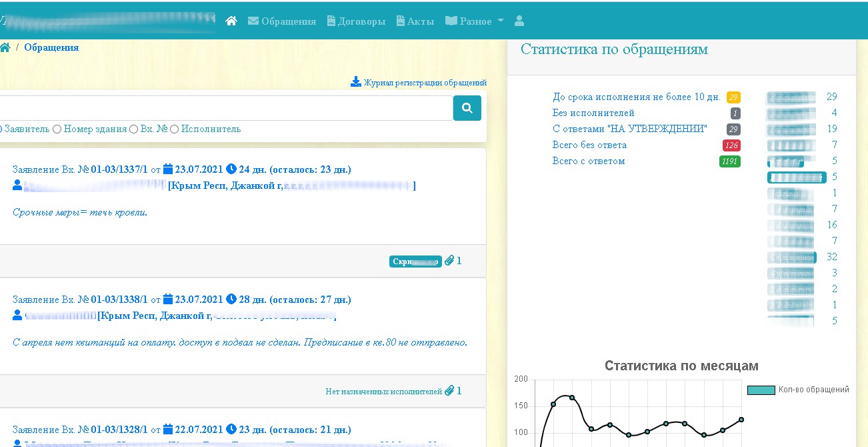This screenshot has width=868, height=447.
Task: Toggle the 'Кол-во обращений' chart legend swatch
Action: [x=761, y=390]
